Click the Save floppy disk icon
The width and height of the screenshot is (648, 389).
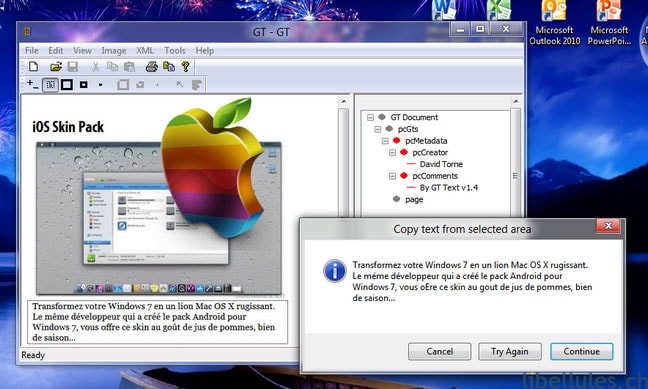click(x=73, y=67)
